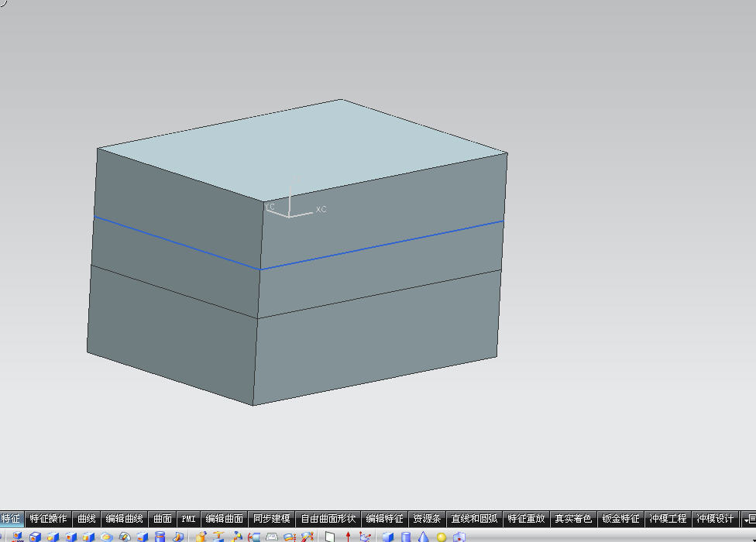The height and width of the screenshot is (542, 756).
Task: Click the blue cube primitive icon
Action: pos(387,537)
